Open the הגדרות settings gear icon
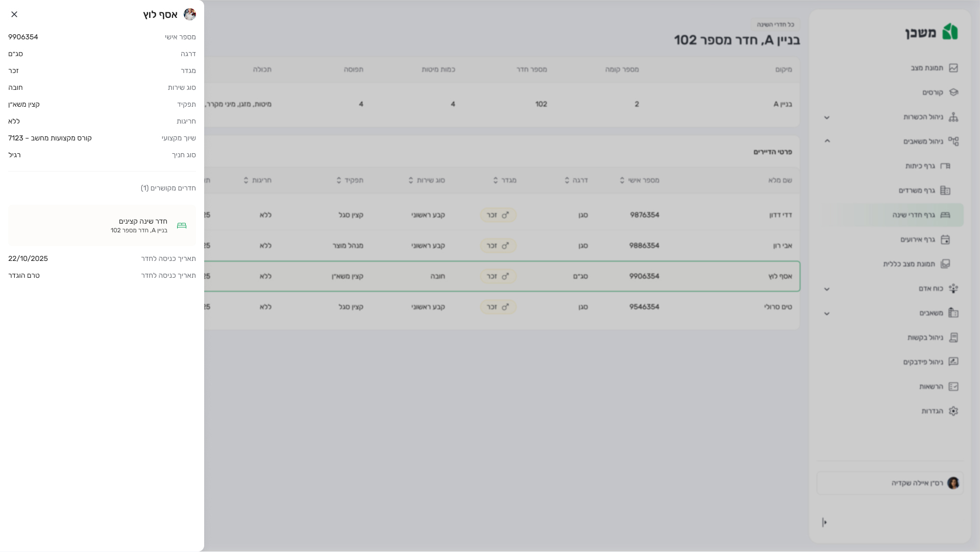This screenshot has width=980, height=552. [x=954, y=411]
